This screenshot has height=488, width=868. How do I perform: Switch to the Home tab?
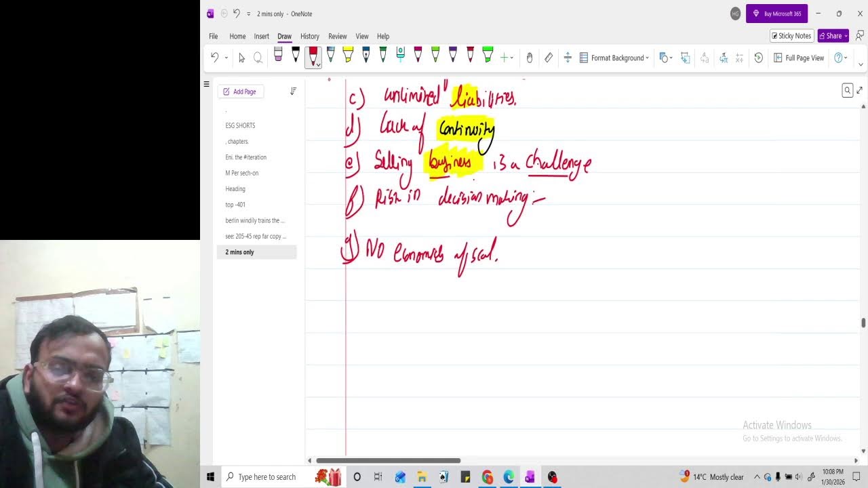pos(237,36)
